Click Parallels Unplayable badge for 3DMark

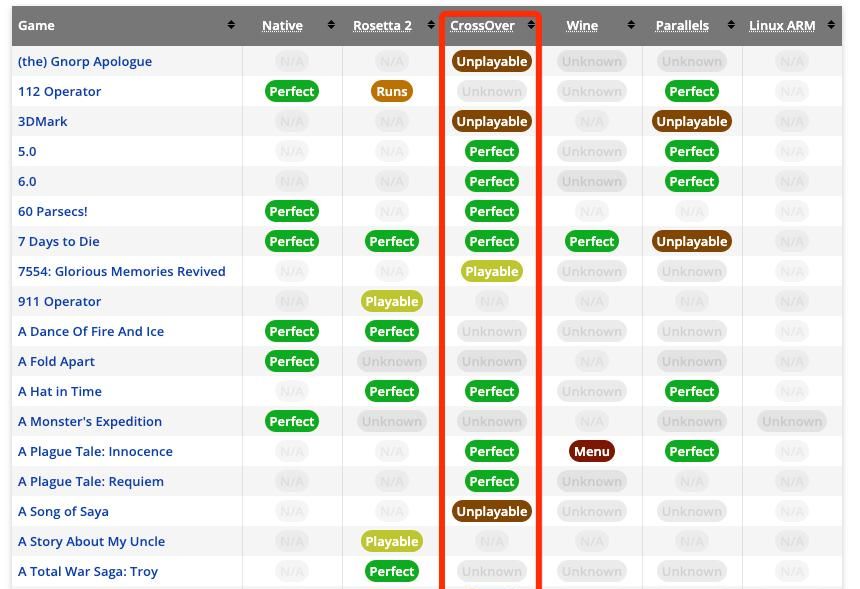coord(692,121)
